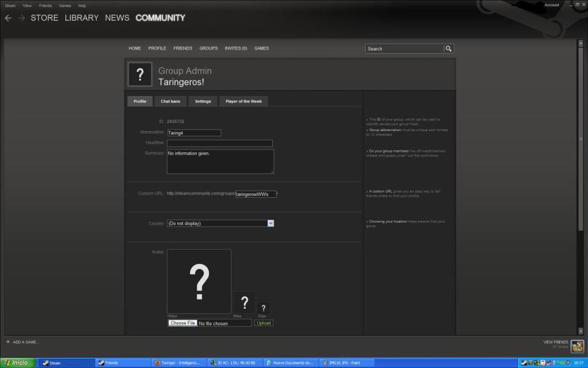Open the Help menu
The image size is (588, 368).
coord(82,6)
